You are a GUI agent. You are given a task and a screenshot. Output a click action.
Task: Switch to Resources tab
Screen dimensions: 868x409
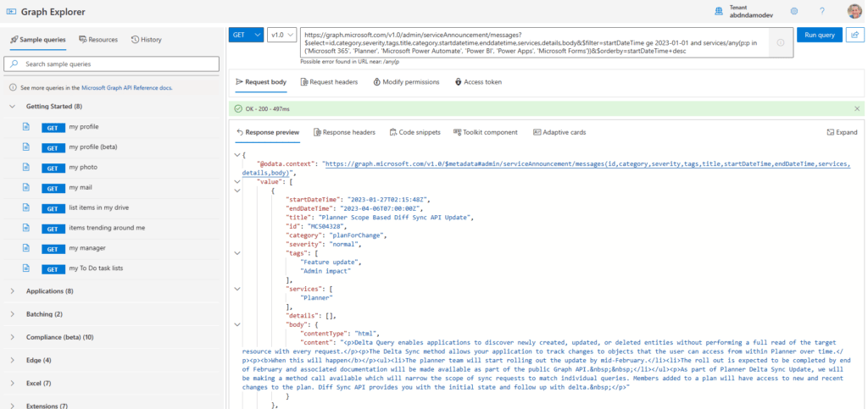98,40
